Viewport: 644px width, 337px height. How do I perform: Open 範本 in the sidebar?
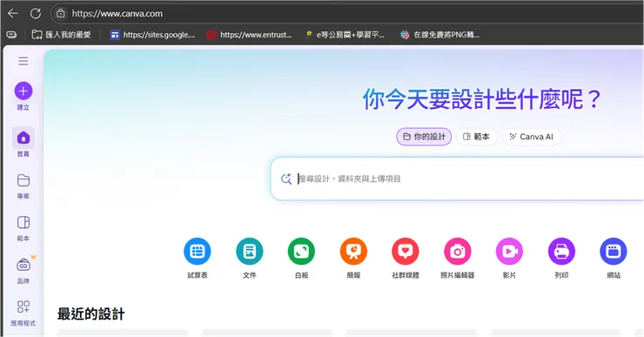23,228
